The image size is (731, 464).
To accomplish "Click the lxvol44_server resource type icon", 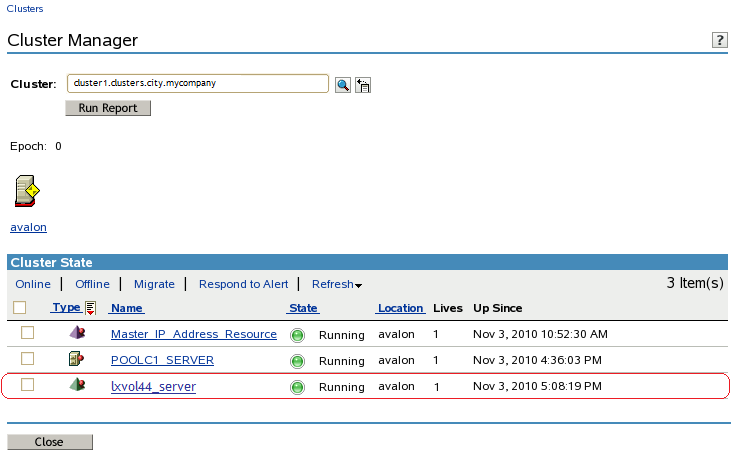I will [76, 385].
